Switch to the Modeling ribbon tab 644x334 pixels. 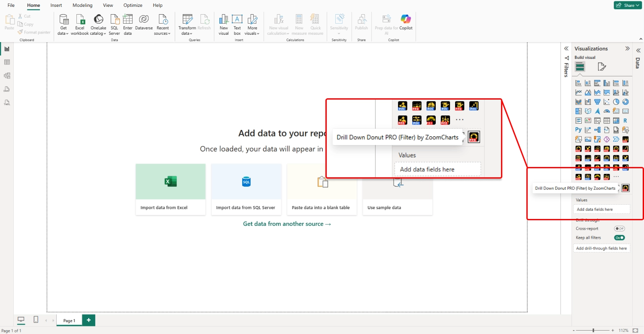[82, 5]
